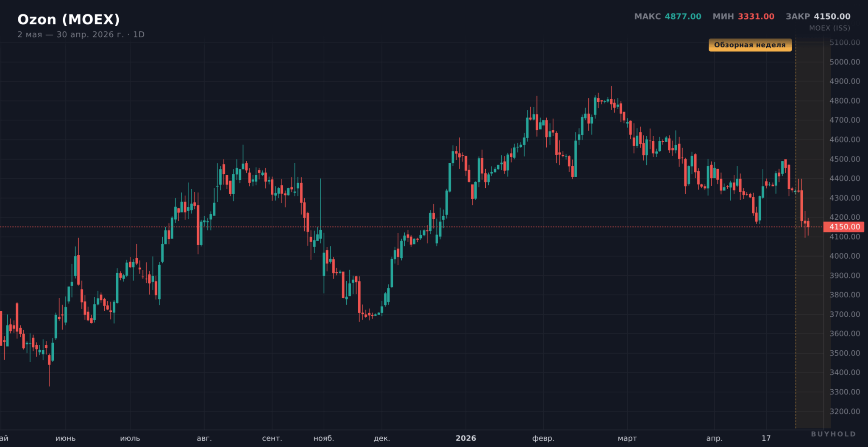
Task: Click the 'апр.' time axis label
Action: (x=715, y=439)
